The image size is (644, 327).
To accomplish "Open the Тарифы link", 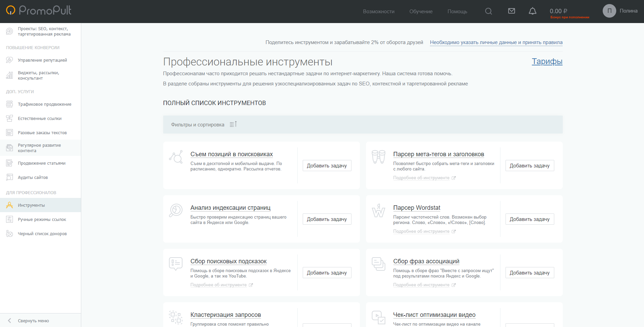I will click(x=547, y=61).
